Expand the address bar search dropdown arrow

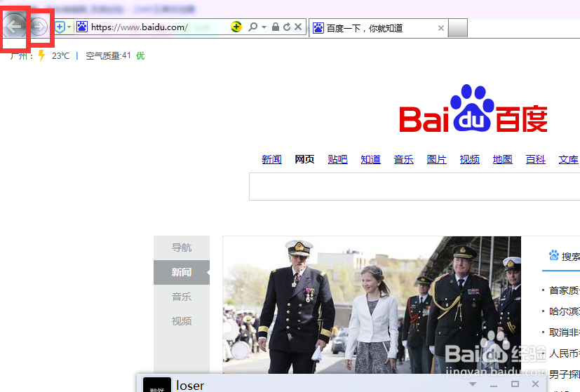click(x=264, y=27)
